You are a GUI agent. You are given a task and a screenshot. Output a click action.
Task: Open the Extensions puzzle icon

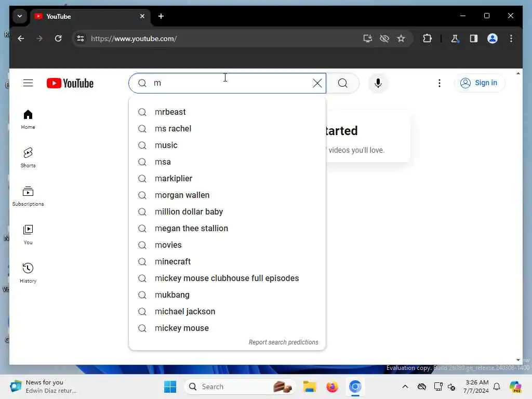click(x=427, y=38)
